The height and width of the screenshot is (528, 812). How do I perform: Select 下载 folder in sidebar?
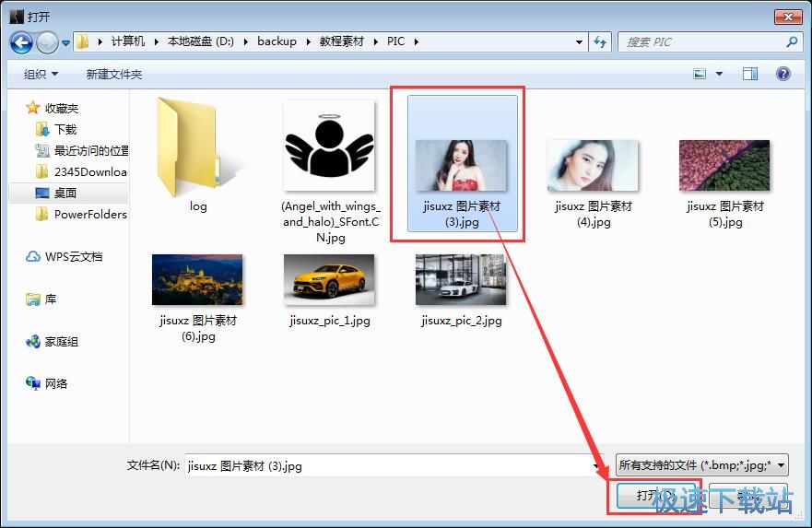65,129
